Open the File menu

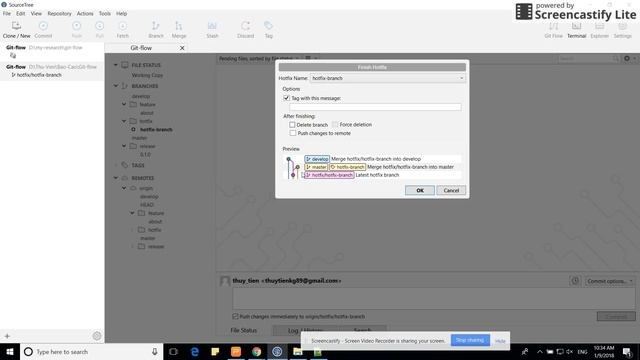tap(7, 13)
